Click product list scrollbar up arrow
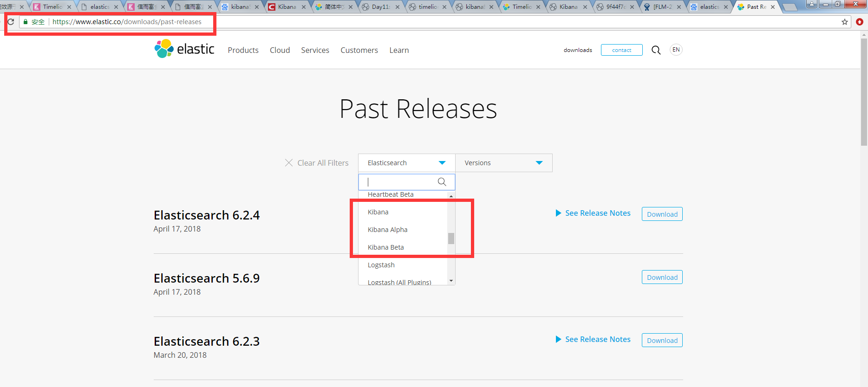The height and width of the screenshot is (387, 868). (451, 196)
